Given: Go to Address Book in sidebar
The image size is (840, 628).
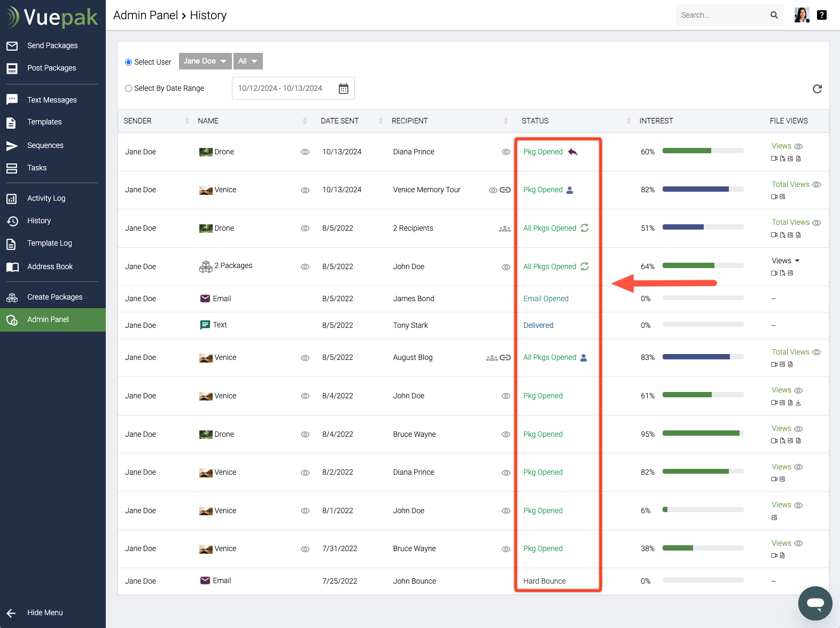Looking at the screenshot, I should [50, 266].
